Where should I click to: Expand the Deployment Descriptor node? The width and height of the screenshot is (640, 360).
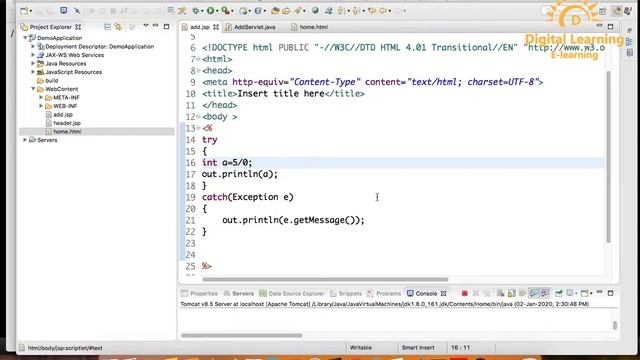33,47
